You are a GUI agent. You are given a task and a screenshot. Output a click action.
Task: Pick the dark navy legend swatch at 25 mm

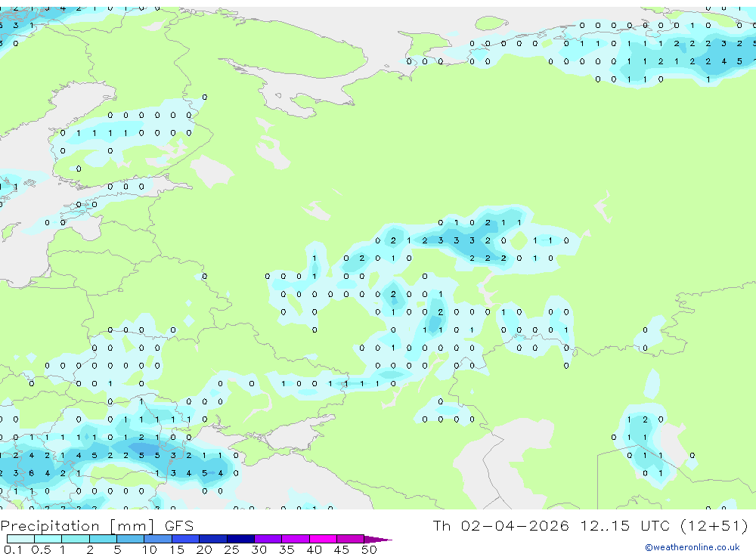click(240, 539)
